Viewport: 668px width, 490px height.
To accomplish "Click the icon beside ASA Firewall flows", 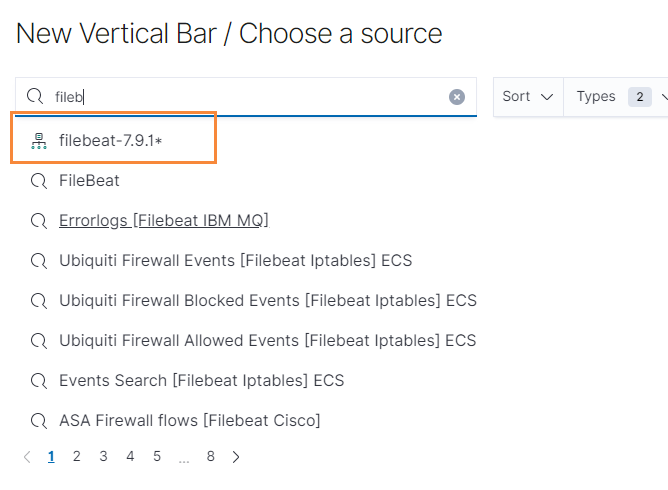I will click(39, 421).
